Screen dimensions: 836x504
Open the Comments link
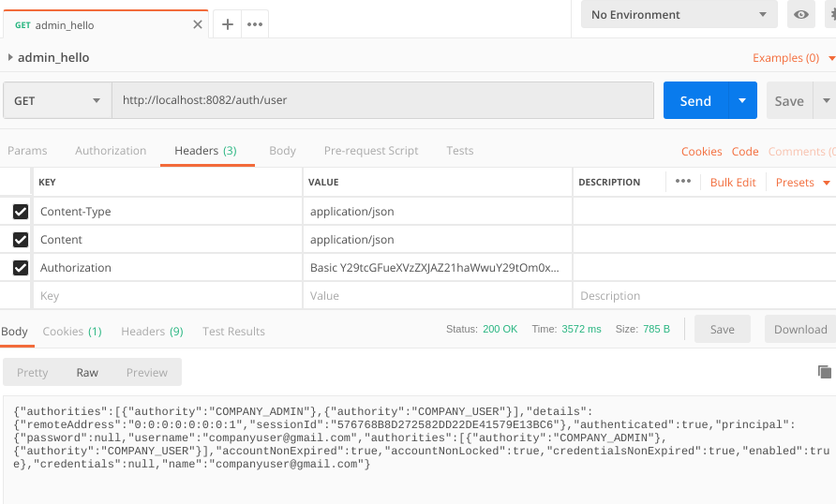coord(801,152)
